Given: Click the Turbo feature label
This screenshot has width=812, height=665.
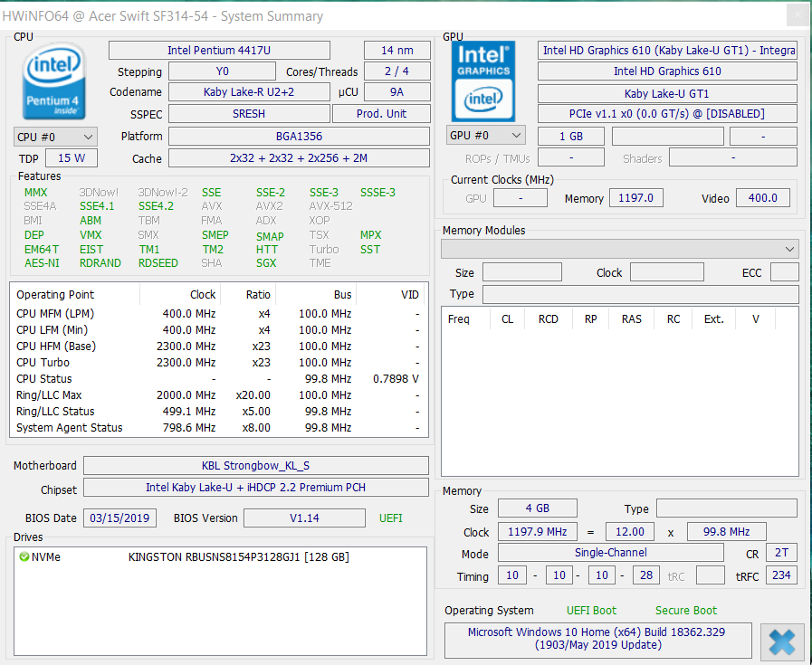Looking at the screenshot, I should pos(324,250).
